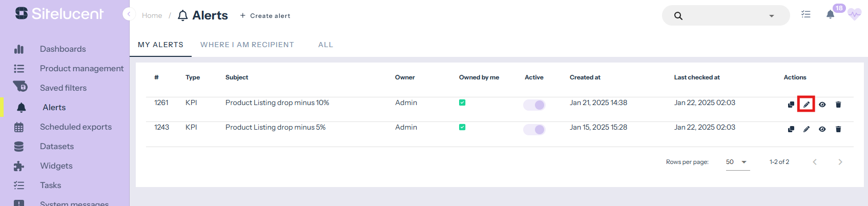Open Scheduled exports in the sidebar

tap(75, 127)
